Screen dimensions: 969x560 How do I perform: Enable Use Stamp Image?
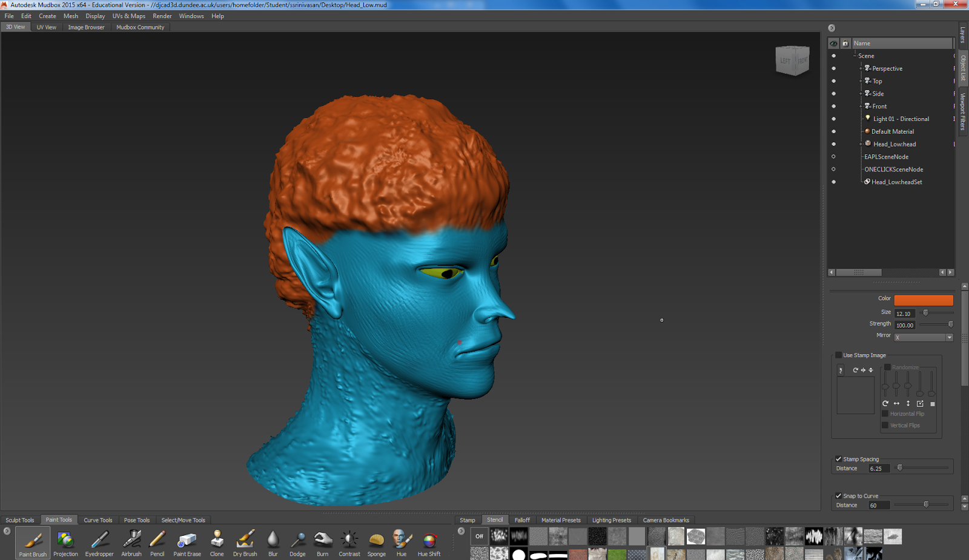[839, 355]
